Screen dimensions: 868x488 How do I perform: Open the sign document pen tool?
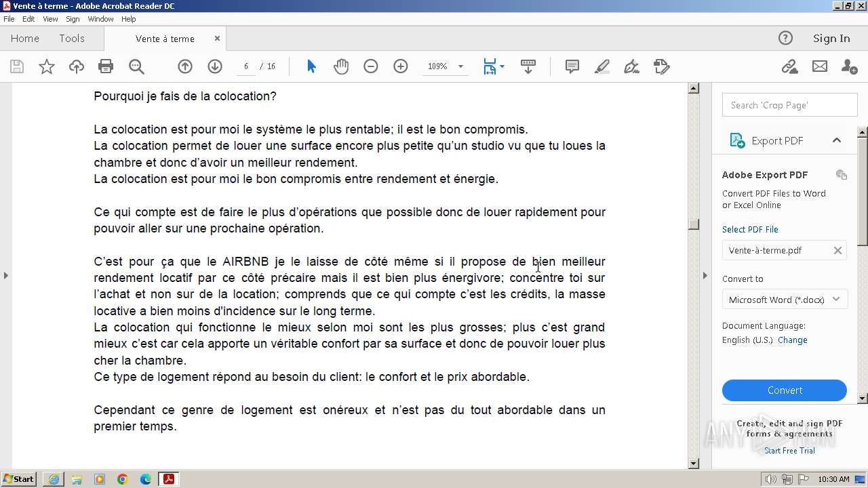coord(631,66)
